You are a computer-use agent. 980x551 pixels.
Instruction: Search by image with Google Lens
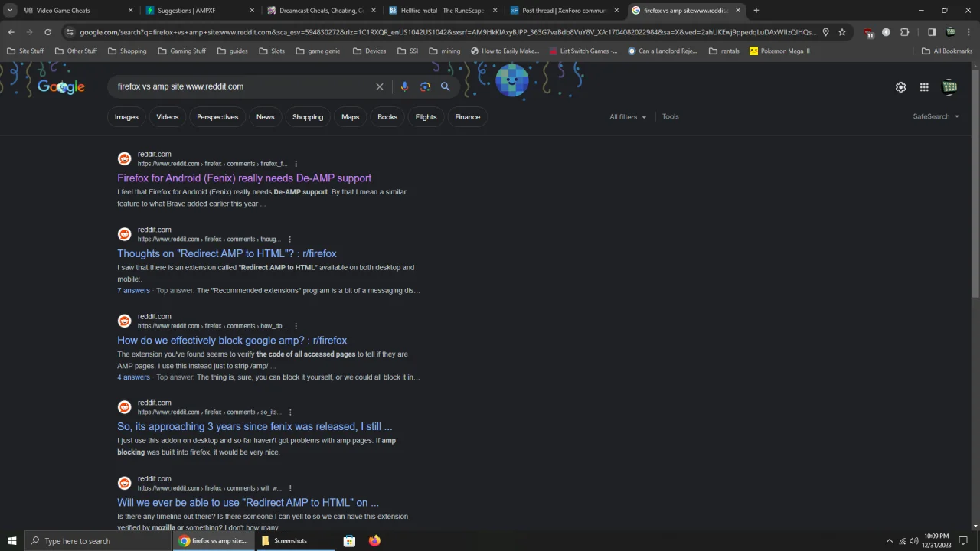tap(425, 86)
